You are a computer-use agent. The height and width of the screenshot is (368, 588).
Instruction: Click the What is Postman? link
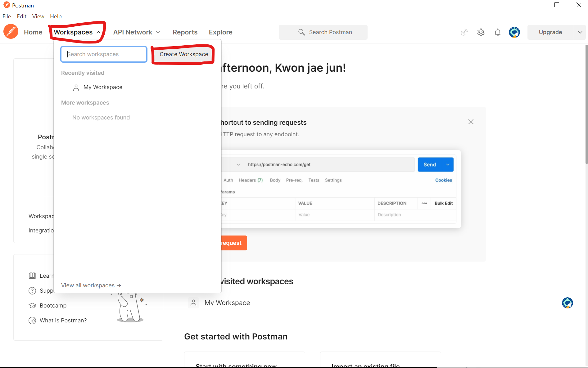(x=63, y=321)
